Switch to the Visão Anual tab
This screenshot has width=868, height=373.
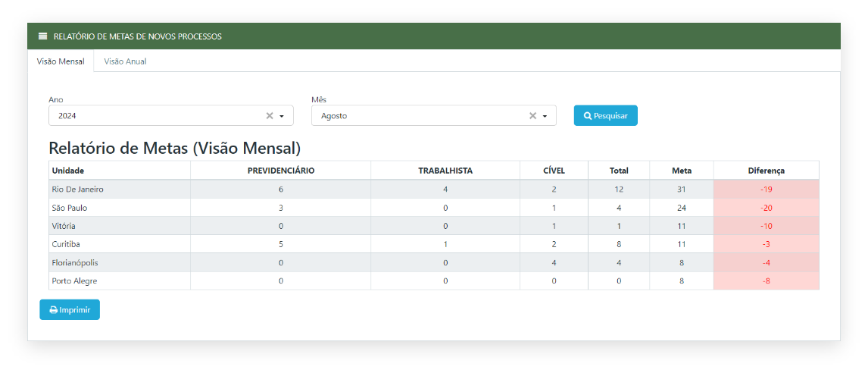(125, 61)
